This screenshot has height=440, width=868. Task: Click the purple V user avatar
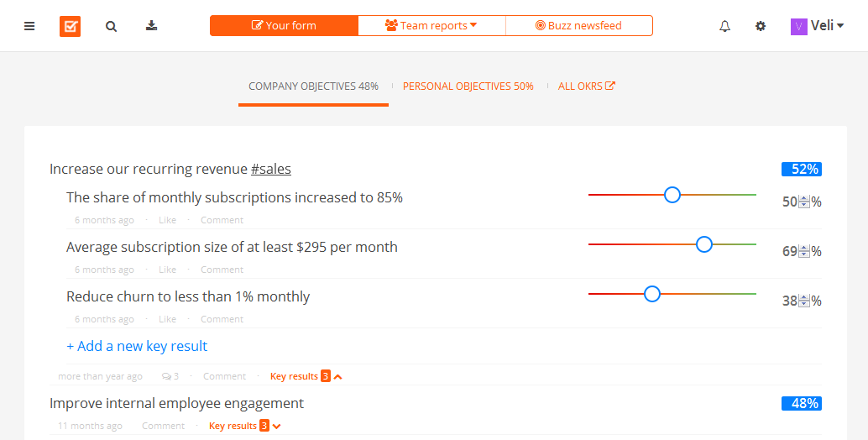[798, 27]
